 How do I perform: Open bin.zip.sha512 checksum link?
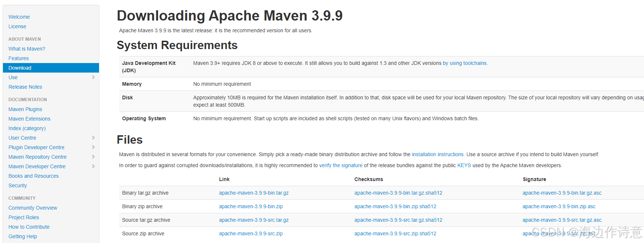(x=395, y=206)
